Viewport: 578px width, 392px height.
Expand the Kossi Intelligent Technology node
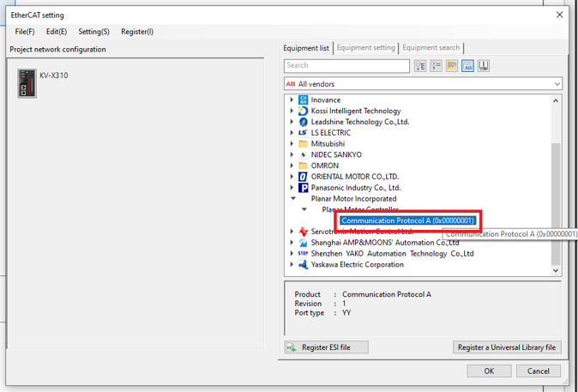292,111
